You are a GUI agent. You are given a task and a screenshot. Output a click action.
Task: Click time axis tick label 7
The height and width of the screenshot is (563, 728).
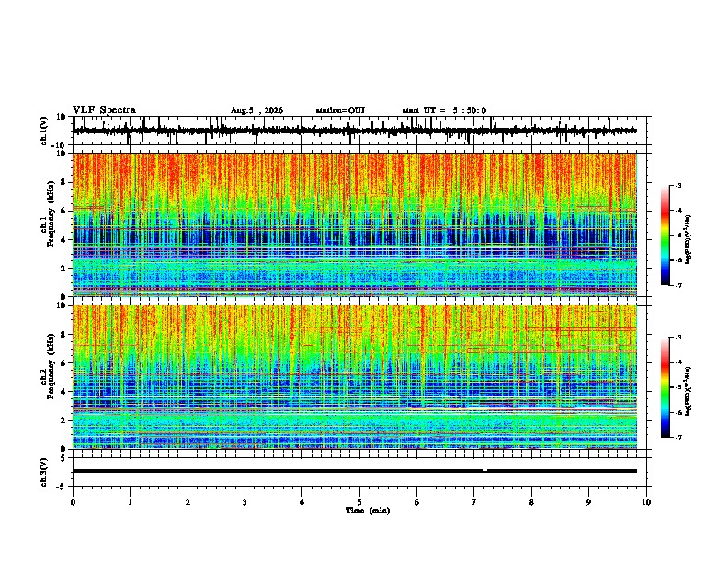(x=474, y=502)
